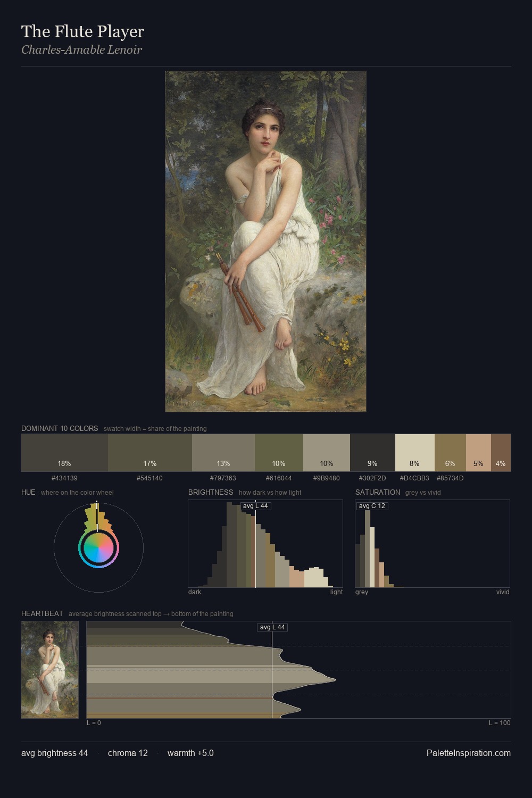Click the 4% brown swatch
The image size is (532, 798).
[x=501, y=453]
